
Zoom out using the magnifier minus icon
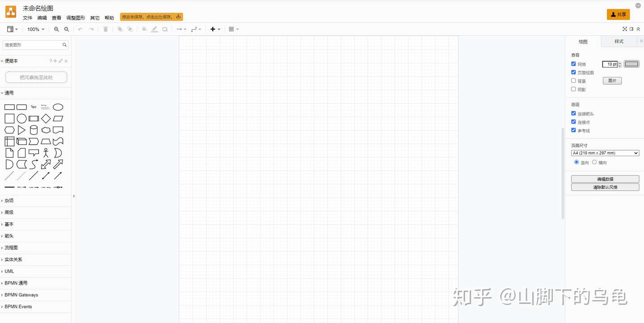coord(67,30)
